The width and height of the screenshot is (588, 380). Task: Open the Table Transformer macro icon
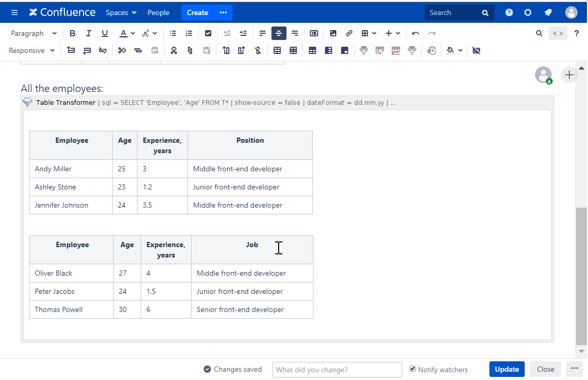coord(28,102)
